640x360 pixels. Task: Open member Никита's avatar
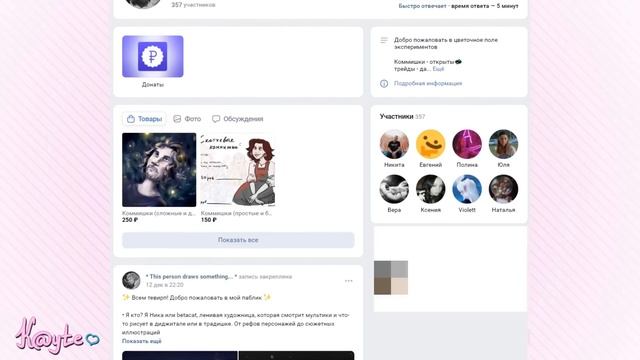tap(394, 144)
